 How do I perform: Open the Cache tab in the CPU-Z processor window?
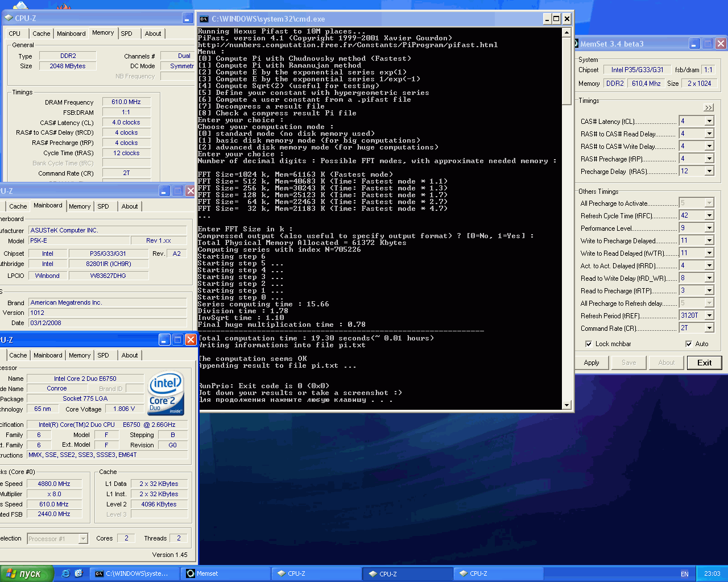[18, 355]
